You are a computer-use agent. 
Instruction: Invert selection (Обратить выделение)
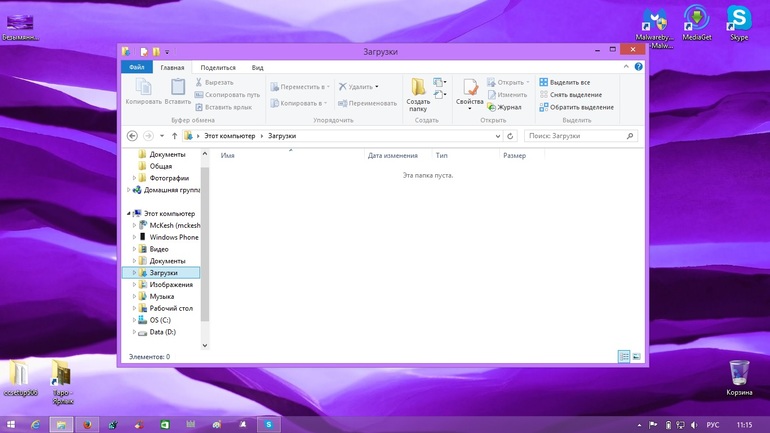tap(577, 107)
